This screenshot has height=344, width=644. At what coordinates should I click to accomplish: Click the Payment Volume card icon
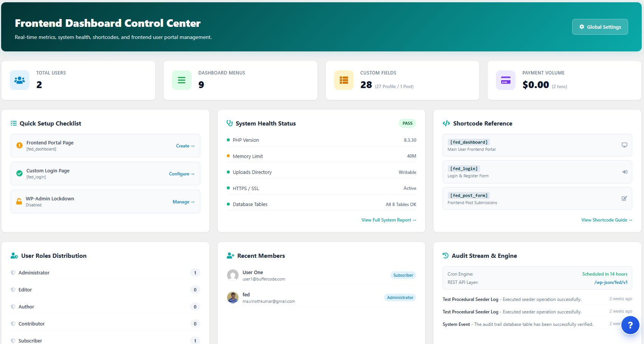tap(506, 80)
